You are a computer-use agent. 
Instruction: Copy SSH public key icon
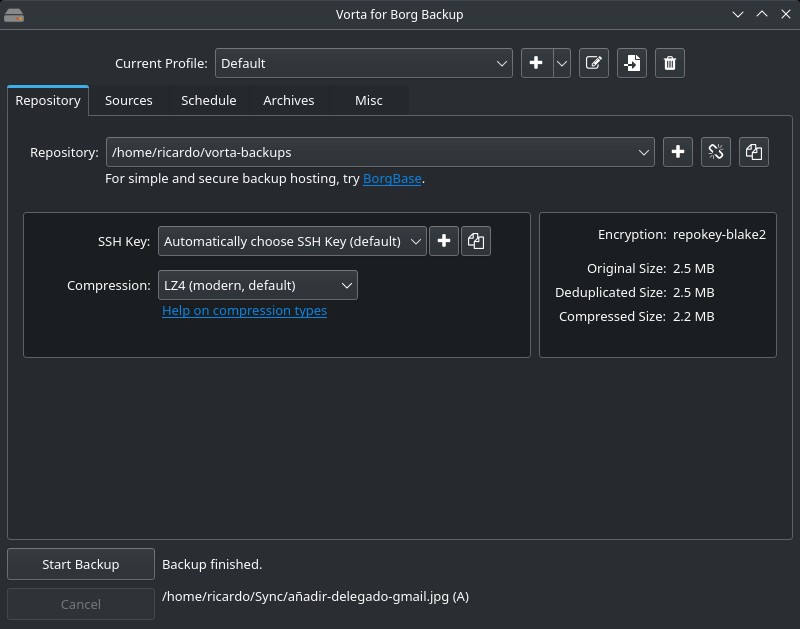[476, 241]
